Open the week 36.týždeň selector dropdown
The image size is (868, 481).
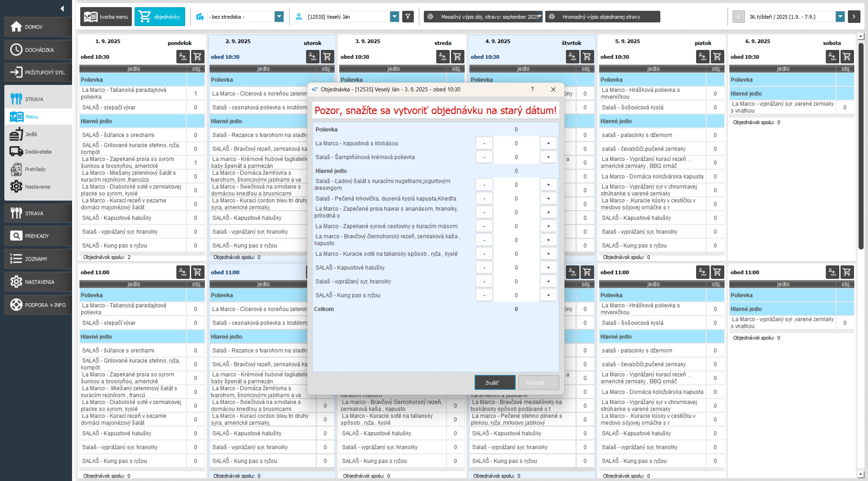[x=840, y=17]
